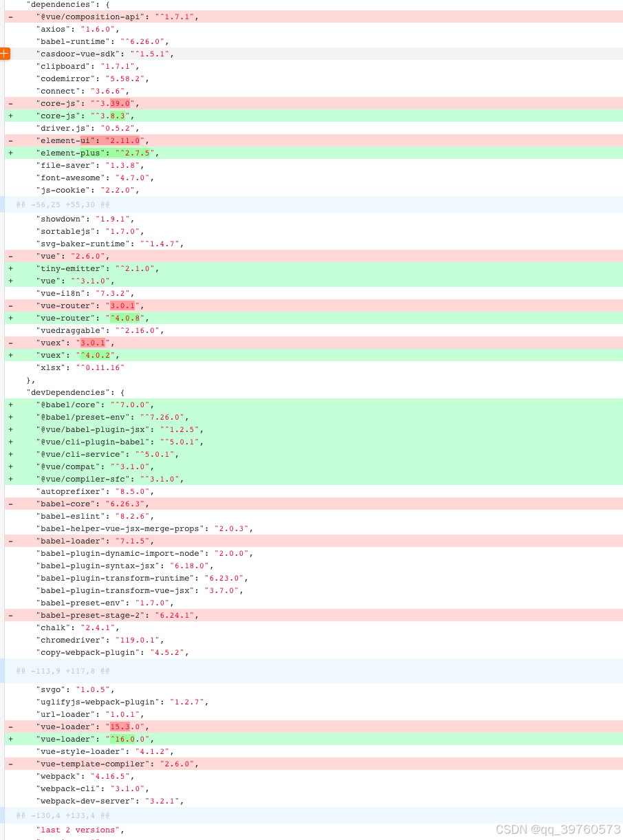This screenshot has height=840, width=623.
Task: Click the minus marker on the babel-core removed line
Action: point(10,504)
